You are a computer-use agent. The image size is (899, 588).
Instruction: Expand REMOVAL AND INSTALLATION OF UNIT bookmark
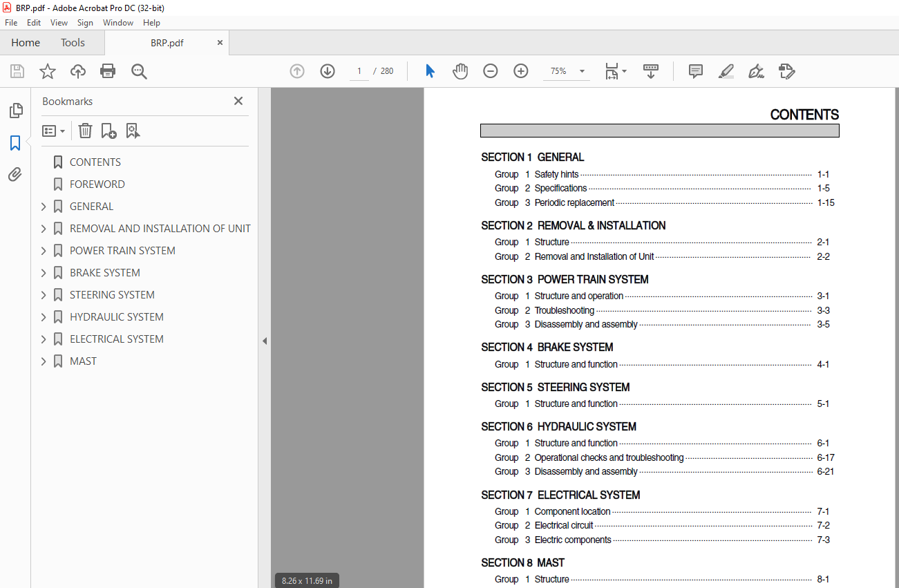tap(44, 229)
